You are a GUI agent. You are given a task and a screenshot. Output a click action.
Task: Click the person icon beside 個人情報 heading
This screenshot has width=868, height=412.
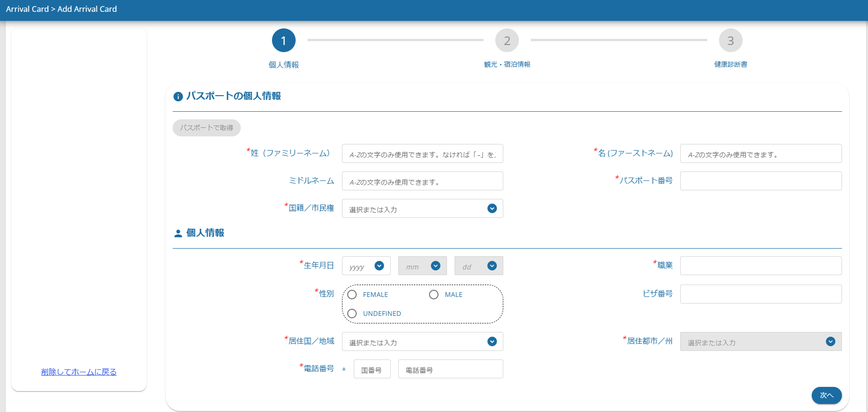(x=178, y=233)
